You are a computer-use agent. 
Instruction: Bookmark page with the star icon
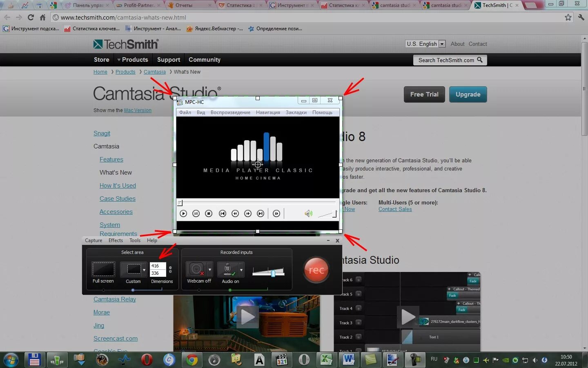pos(568,17)
